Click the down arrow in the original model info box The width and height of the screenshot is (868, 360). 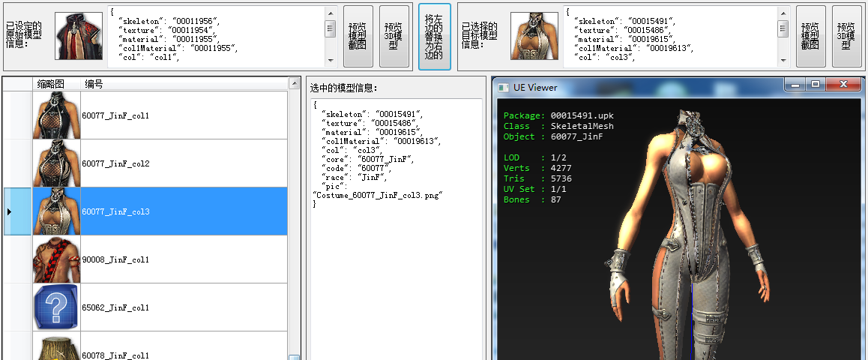coord(331,60)
